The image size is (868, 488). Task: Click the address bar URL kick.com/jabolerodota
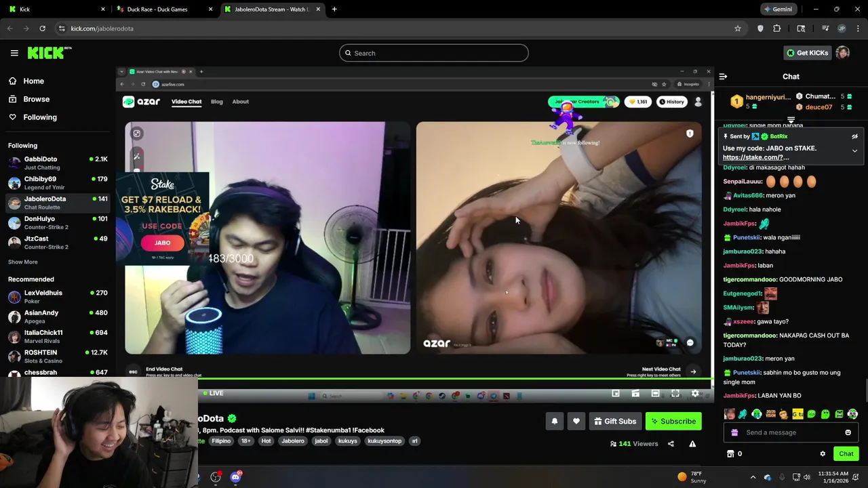point(102,28)
